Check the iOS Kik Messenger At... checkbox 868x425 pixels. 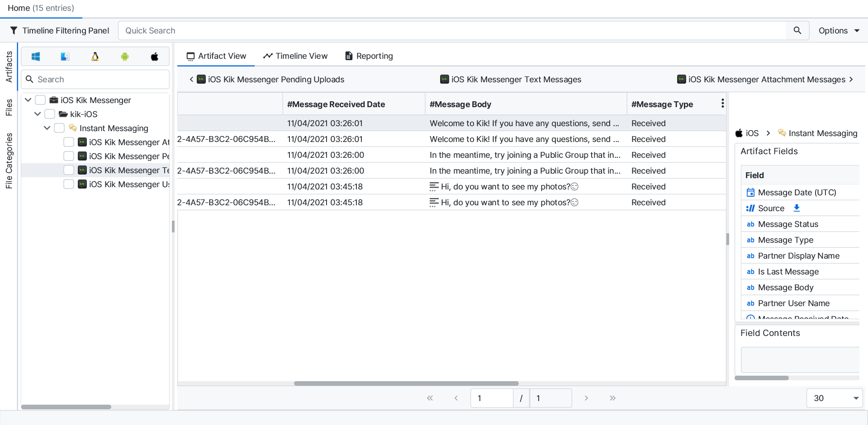click(x=69, y=142)
